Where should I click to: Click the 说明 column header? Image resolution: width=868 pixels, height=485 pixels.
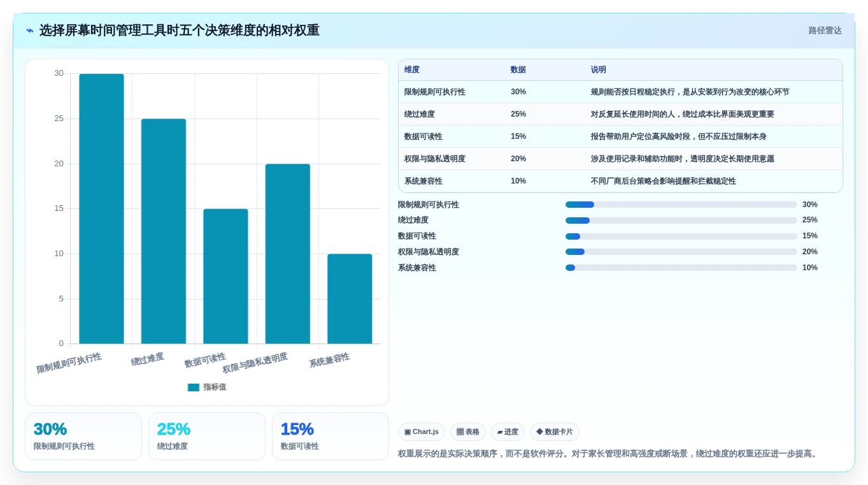coord(599,70)
